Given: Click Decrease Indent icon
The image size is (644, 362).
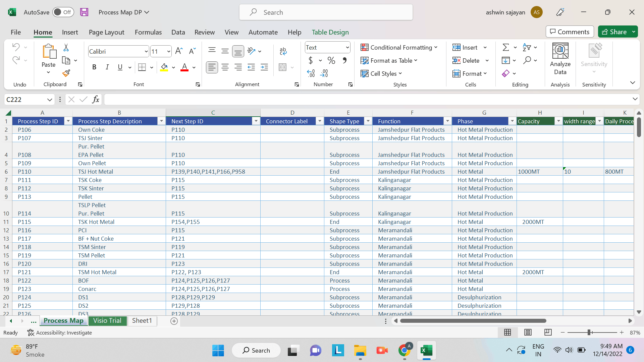Looking at the screenshot, I should [x=251, y=67].
